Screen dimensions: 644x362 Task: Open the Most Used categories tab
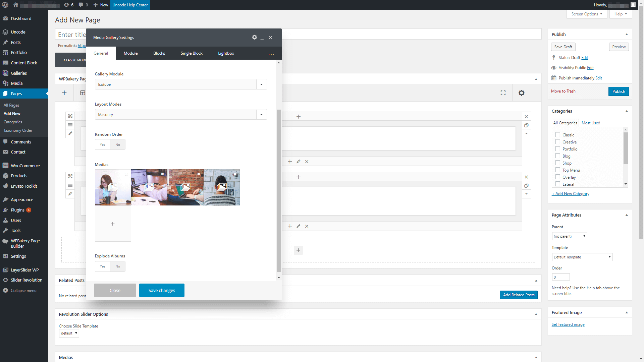(591, 123)
